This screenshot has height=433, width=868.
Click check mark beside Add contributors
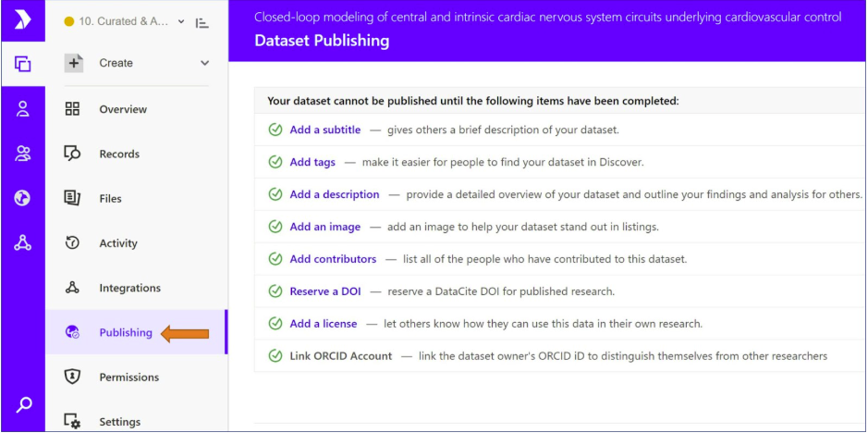click(275, 258)
